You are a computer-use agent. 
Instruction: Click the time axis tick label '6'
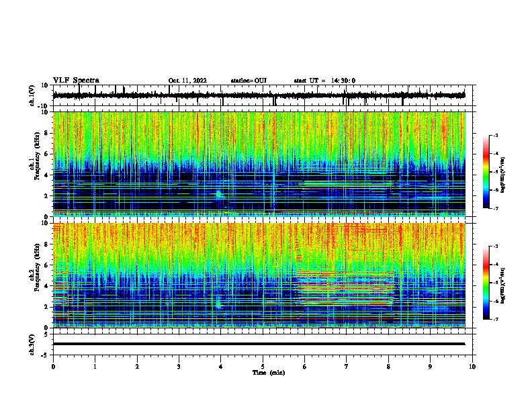pos(305,367)
